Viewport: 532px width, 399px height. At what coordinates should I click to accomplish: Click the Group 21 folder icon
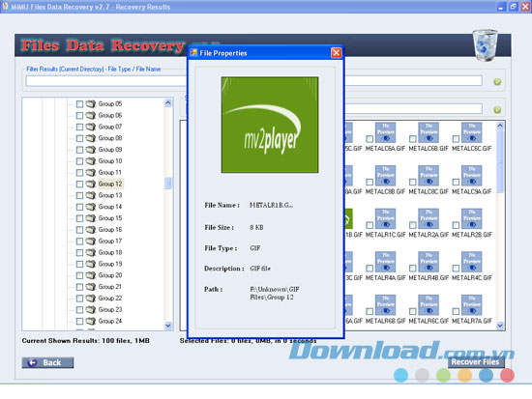(90, 287)
